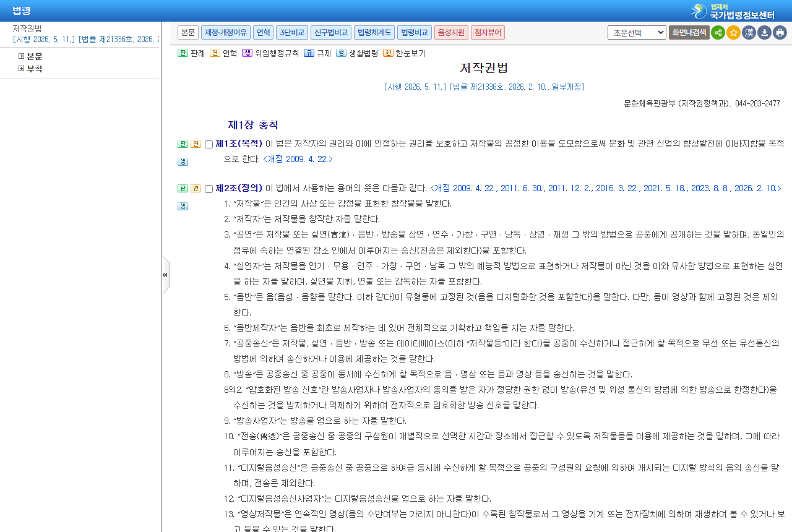Open the 조문선택 dropdown

click(x=637, y=33)
